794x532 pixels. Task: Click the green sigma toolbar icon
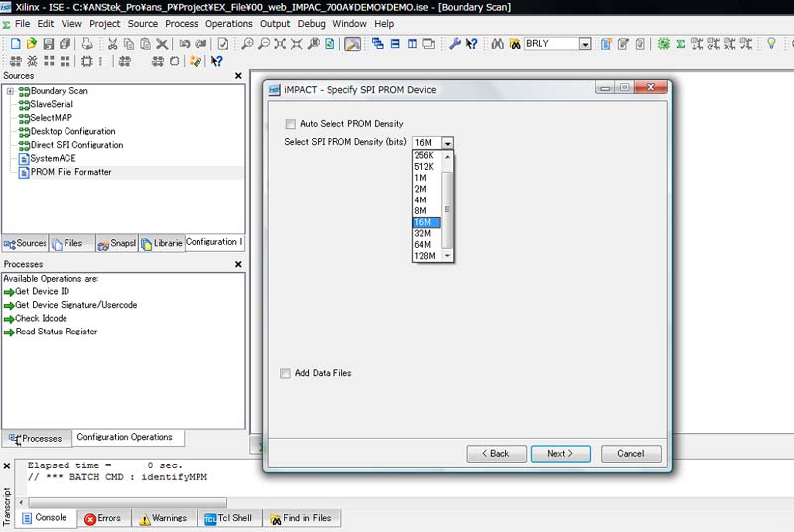point(681,44)
